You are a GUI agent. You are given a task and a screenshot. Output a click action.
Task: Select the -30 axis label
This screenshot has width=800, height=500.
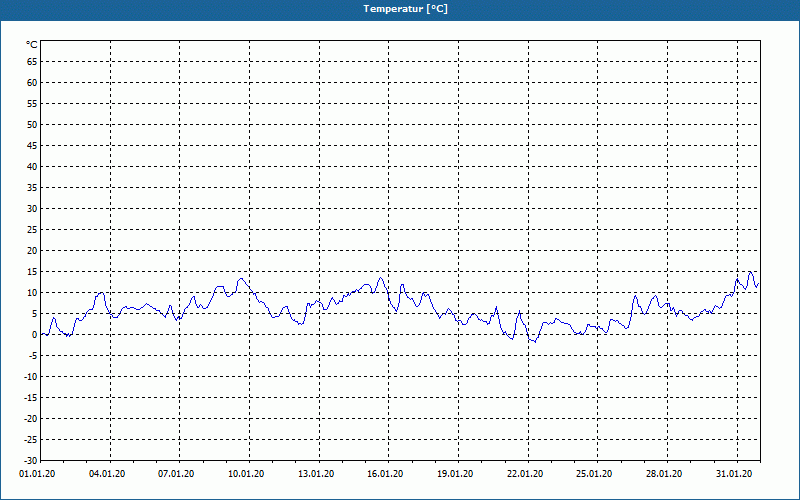pos(30,461)
